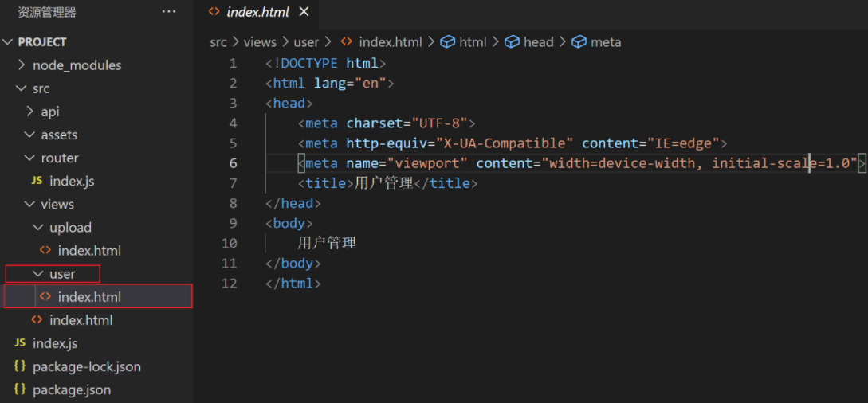This screenshot has height=403, width=868.
Task: Click the braces icon of package-lock.json
Action: [x=20, y=366]
